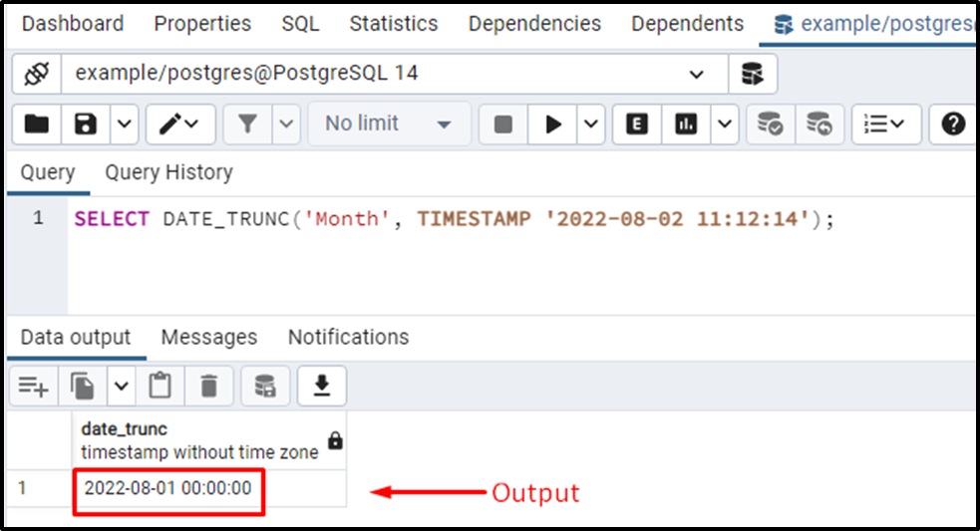Click the connection status plug icon

[37, 74]
